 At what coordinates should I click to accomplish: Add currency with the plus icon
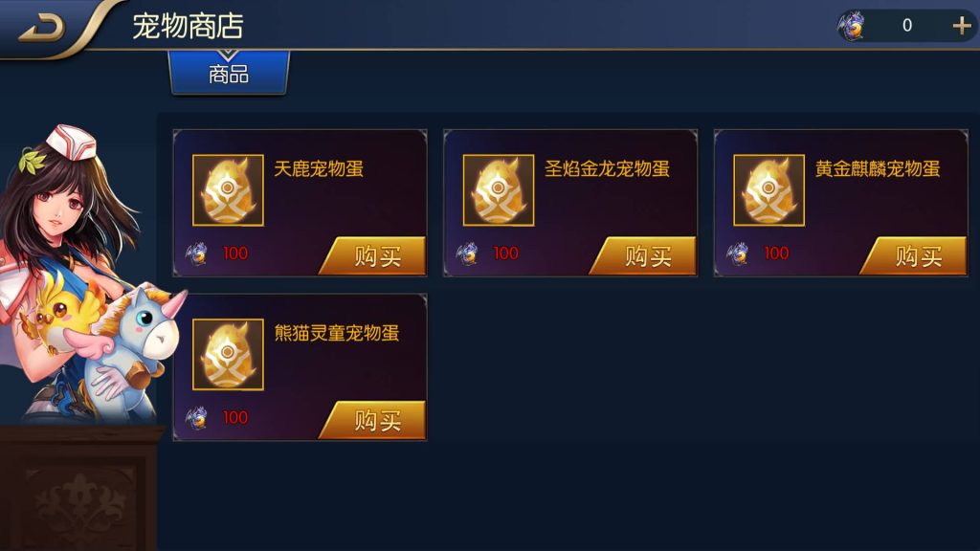961,26
